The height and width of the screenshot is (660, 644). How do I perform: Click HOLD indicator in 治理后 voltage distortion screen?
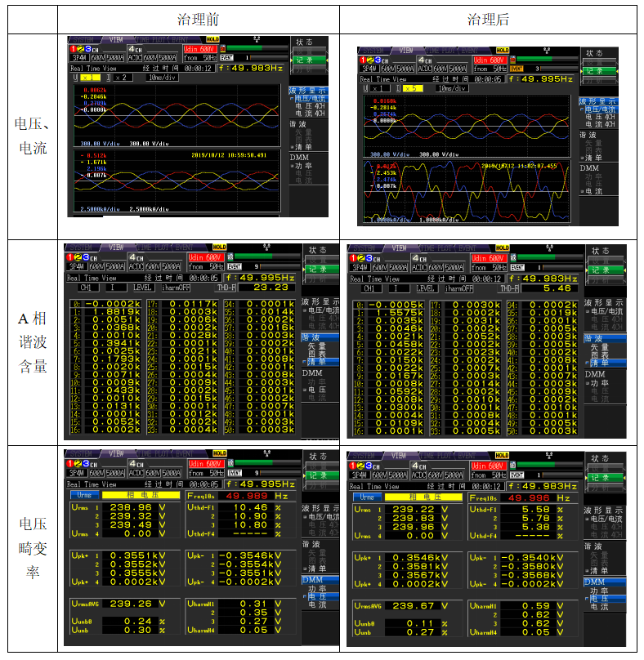click(x=502, y=455)
